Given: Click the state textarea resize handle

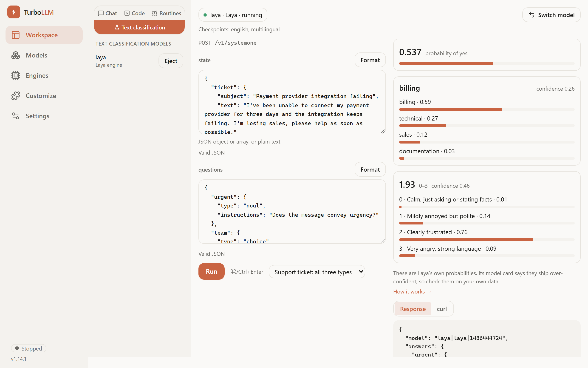Looking at the screenshot, I should click(x=383, y=131).
